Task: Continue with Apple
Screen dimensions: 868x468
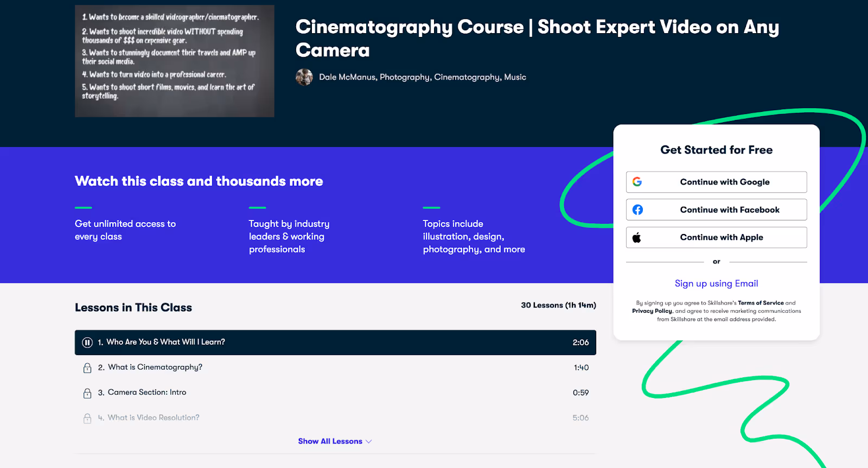Action: [716, 237]
